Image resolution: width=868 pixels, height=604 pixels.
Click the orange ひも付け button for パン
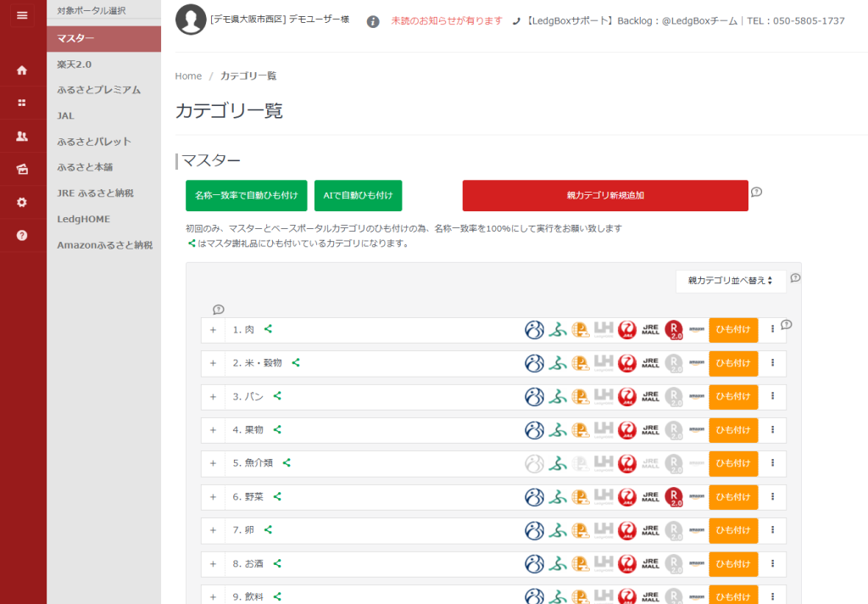(732, 396)
